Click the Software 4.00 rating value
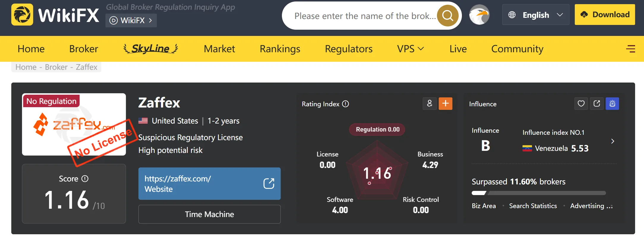This screenshot has width=644, height=239. (340, 210)
